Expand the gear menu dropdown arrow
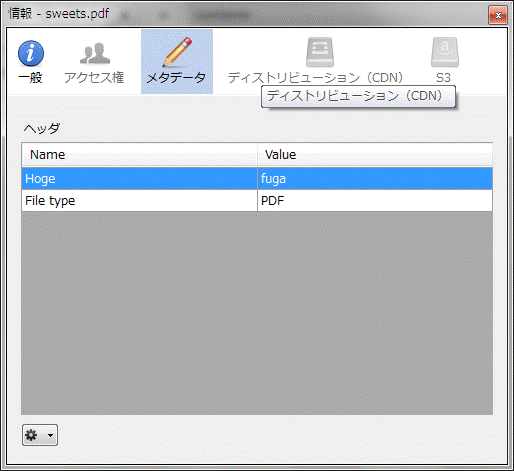This screenshot has width=514, height=471. tap(50, 435)
